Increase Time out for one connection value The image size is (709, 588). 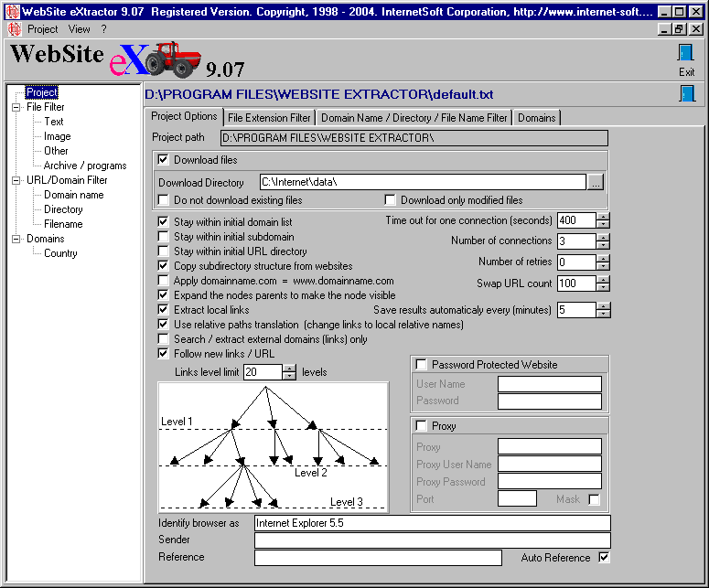point(603,217)
